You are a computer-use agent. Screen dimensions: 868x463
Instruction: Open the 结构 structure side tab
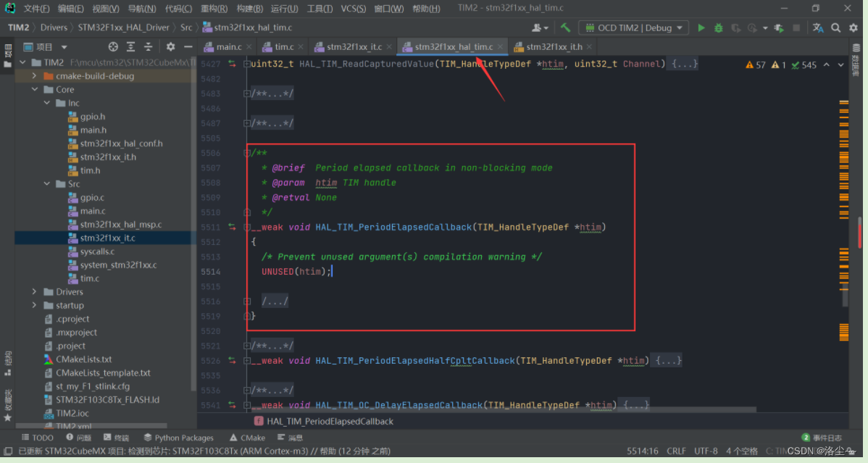coord(8,363)
